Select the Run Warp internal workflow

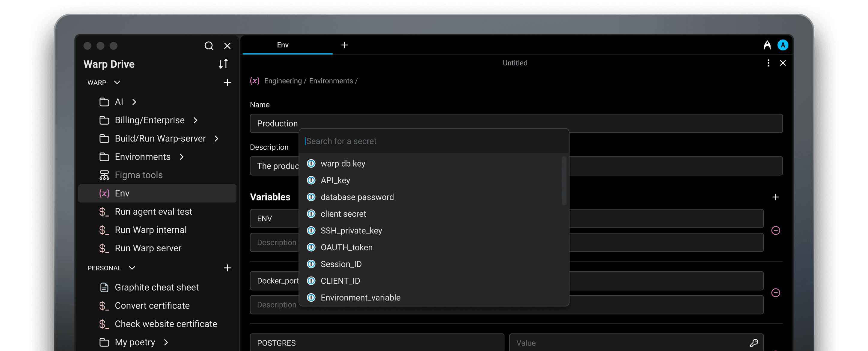click(x=151, y=230)
